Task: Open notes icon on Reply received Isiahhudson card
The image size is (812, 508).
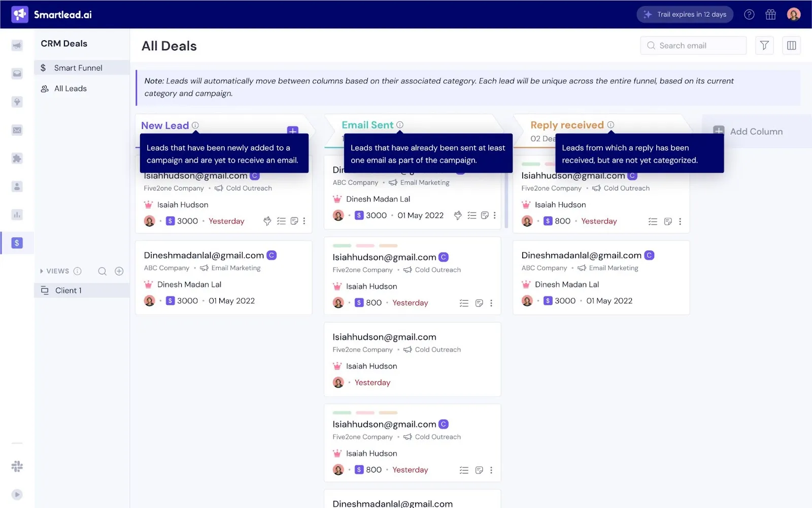Action: (668, 221)
